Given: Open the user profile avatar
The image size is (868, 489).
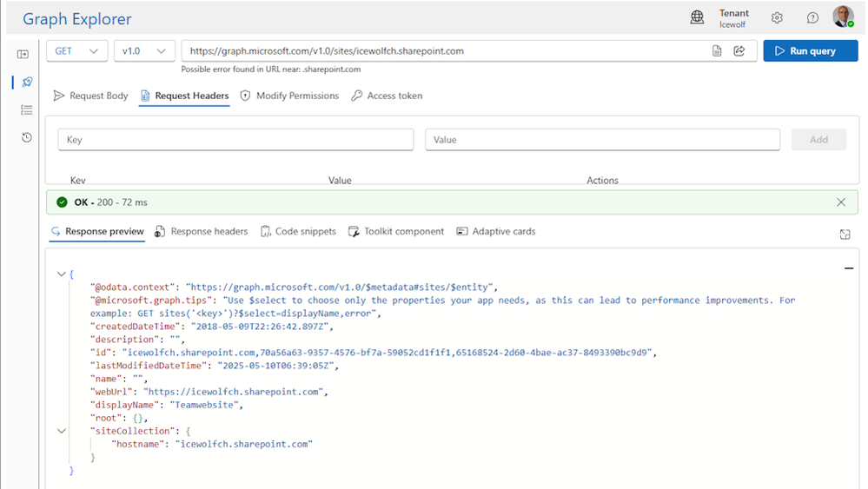Looking at the screenshot, I should coord(844,17).
